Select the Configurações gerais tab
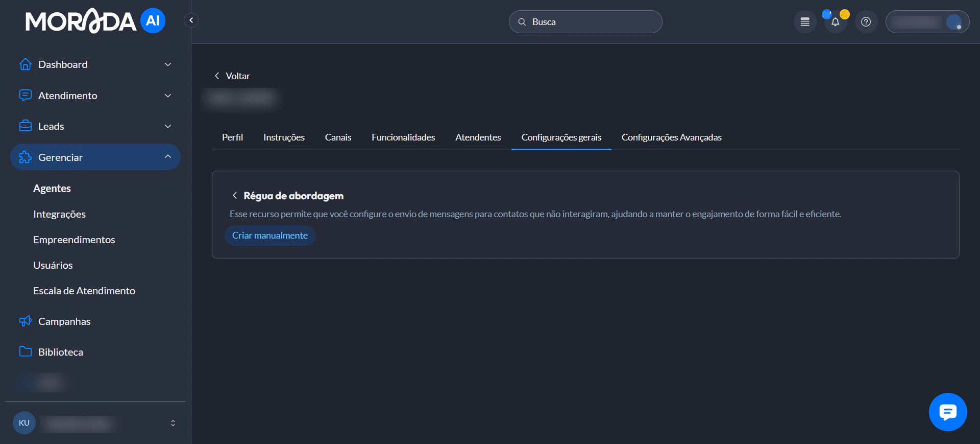This screenshot has width=980, height=444. click(561, 137)
